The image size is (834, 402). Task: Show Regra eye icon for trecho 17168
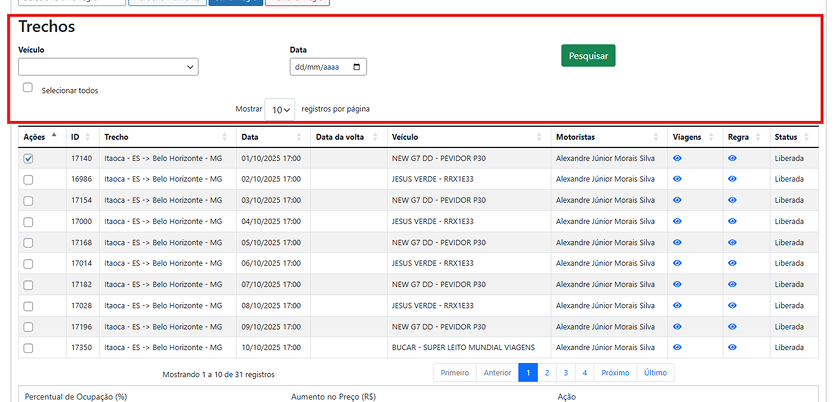pos(732,242)
